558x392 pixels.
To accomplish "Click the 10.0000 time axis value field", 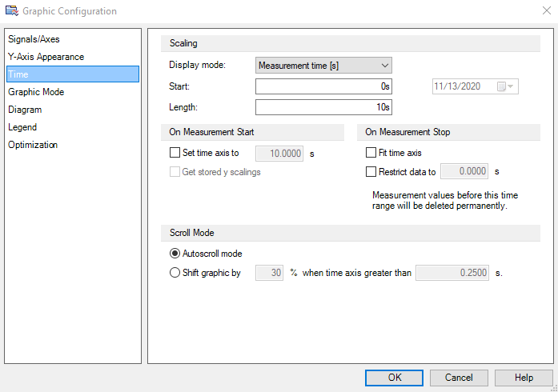I will (279, 154).
